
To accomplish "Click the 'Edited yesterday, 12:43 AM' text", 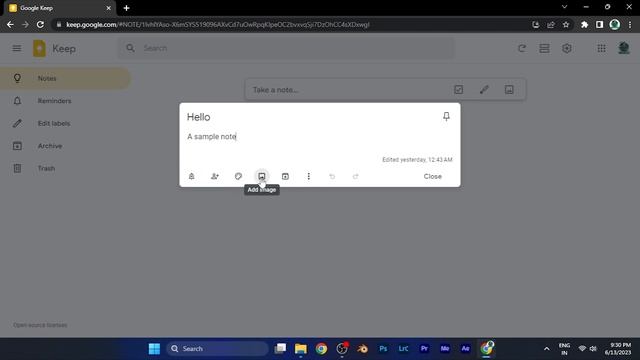I will [x=417, y=160].
